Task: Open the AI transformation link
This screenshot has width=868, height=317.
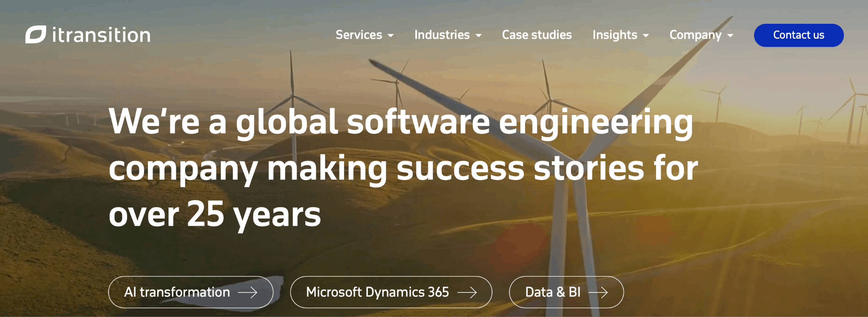Action: 191,292
